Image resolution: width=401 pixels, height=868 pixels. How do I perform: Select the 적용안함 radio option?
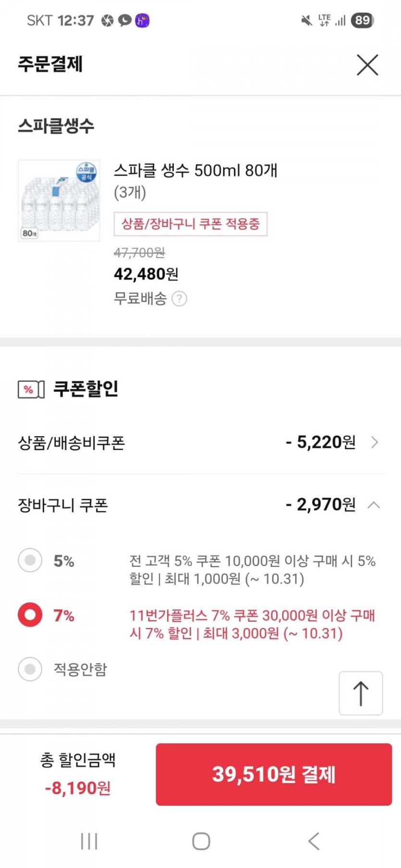[30, 669]
